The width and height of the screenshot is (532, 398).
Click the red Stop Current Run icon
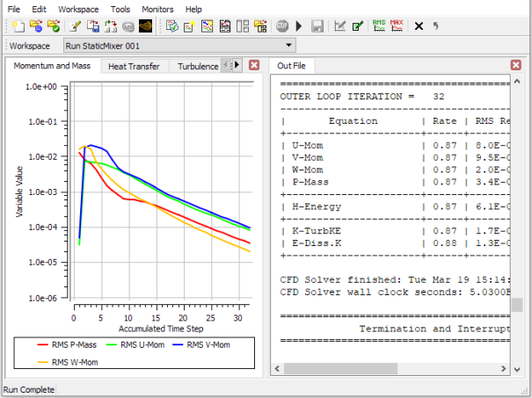[281, 26]
